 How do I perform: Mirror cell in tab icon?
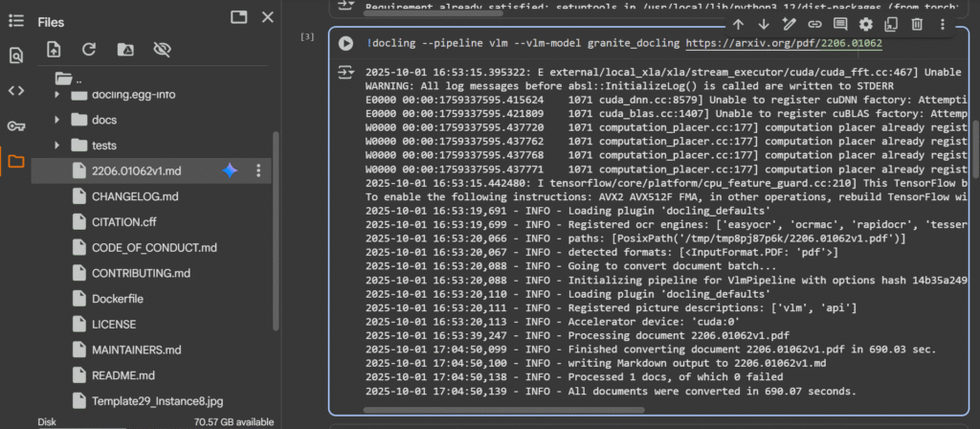[891, 24]
